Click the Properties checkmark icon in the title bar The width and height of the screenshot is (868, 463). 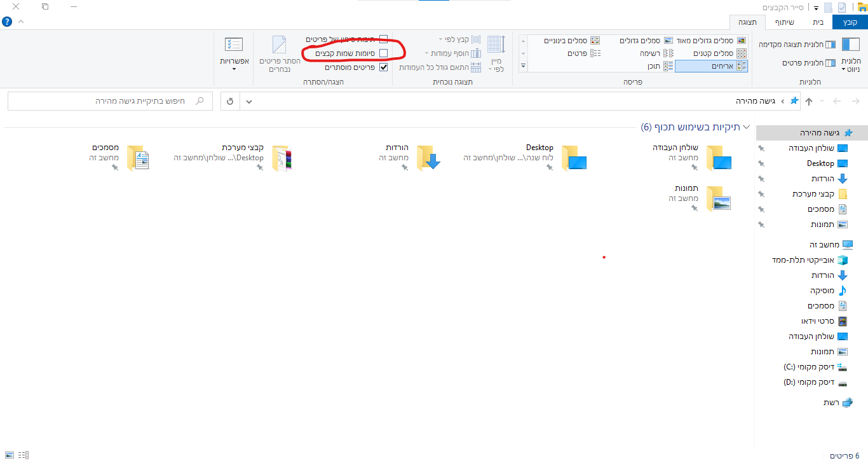pos(842,8)
